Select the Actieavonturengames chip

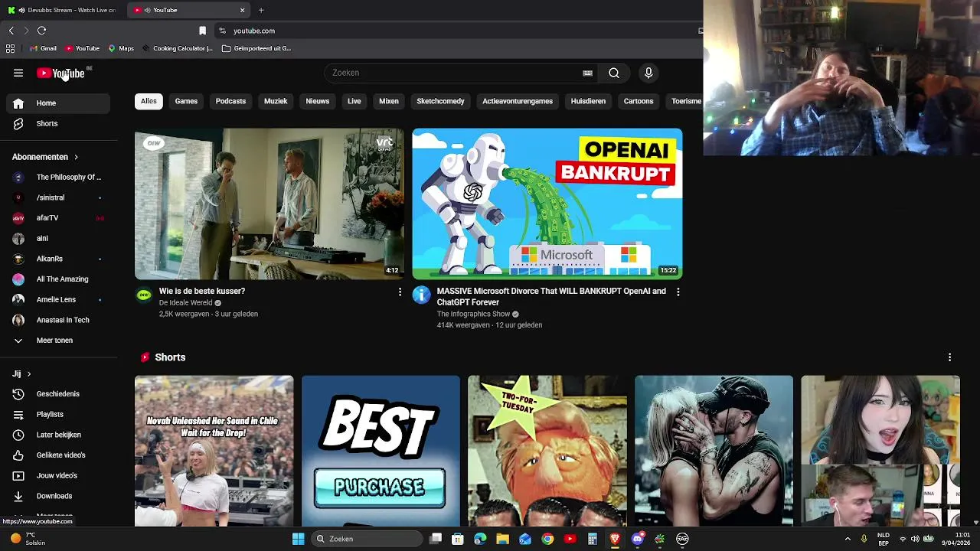click(518, 101)
